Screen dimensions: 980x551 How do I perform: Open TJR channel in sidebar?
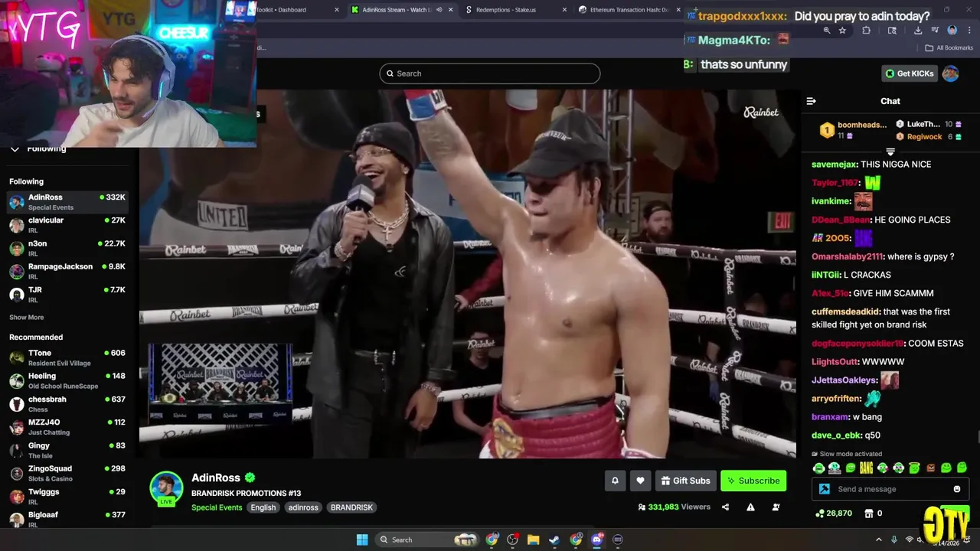(67, 294)
